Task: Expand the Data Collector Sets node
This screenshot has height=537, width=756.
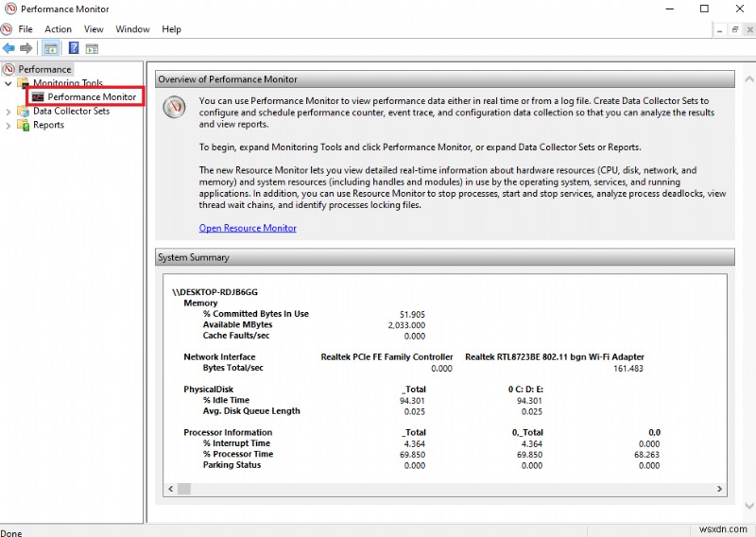Action: tap(9, 112)
